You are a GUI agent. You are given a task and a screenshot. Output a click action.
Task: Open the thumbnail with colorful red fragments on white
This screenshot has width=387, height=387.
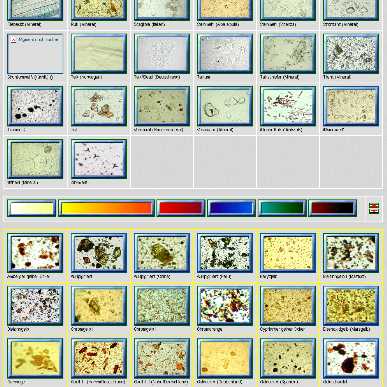click(225, 306)
